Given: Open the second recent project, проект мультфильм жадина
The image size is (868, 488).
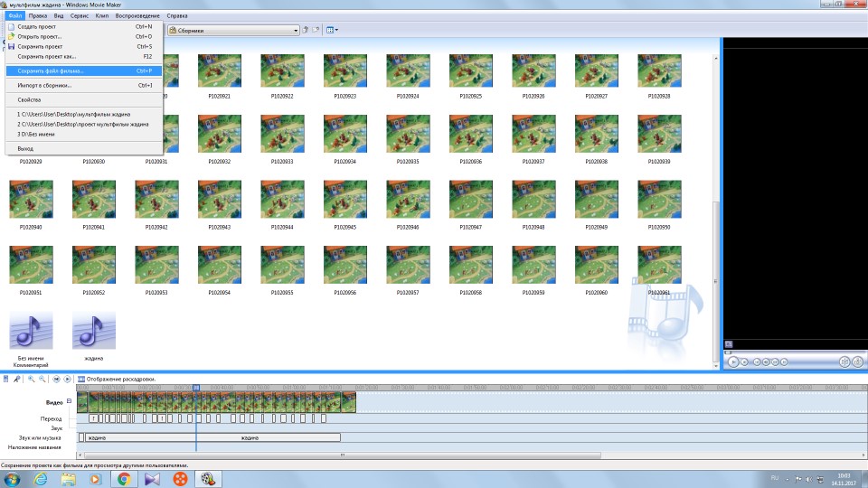Looking at the screenshot, I should [x=83, y=124].
